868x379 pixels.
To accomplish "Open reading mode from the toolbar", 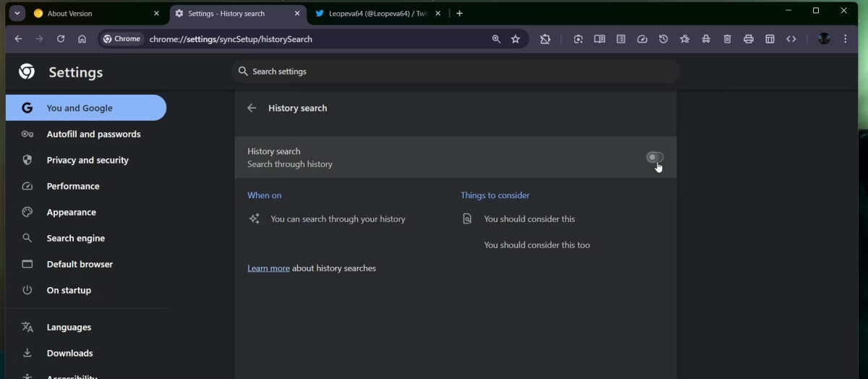I will (x=600, y=39).
